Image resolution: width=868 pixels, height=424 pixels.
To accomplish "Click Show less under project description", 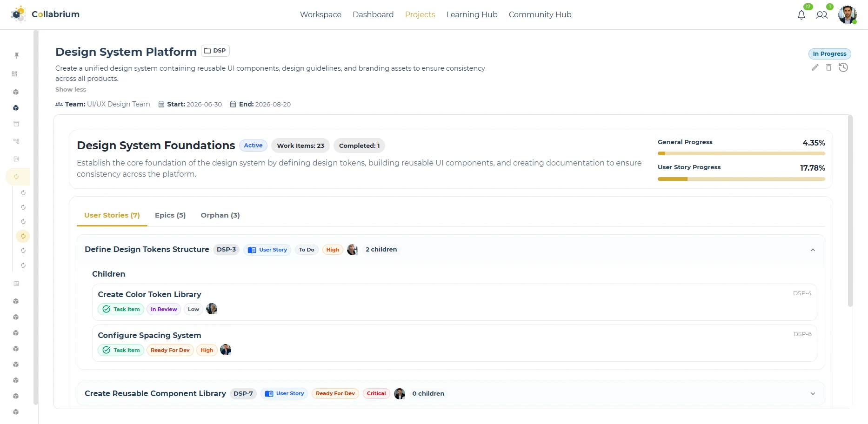I will [71, 89].
